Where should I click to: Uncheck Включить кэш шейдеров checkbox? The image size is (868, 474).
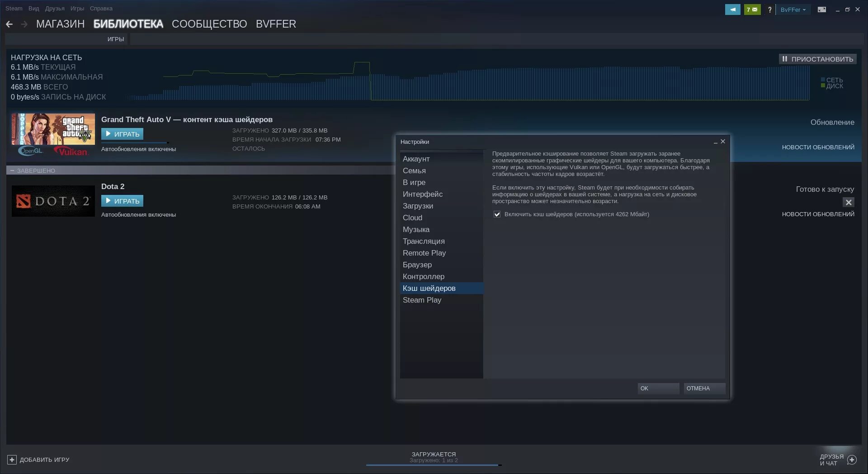(x=497, y=214)
